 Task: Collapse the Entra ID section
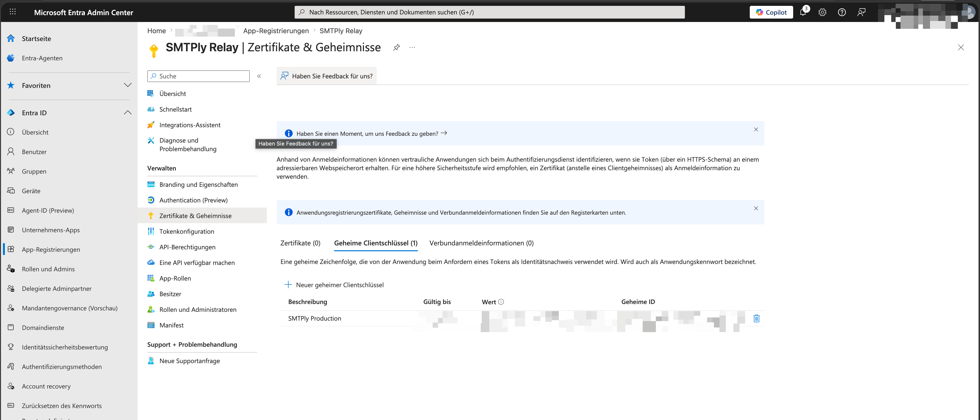(x=128, y=112)
